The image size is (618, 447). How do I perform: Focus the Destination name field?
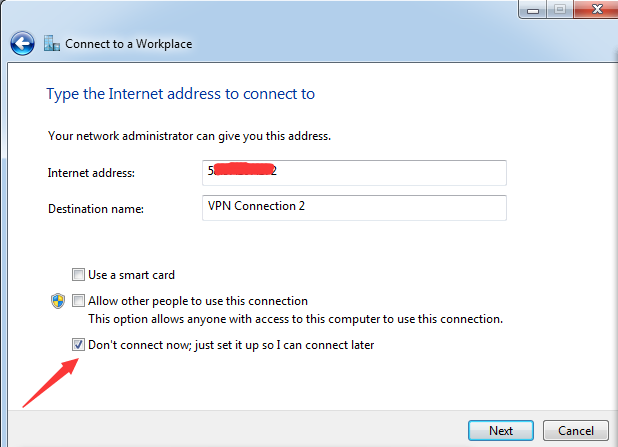[354, 208]
